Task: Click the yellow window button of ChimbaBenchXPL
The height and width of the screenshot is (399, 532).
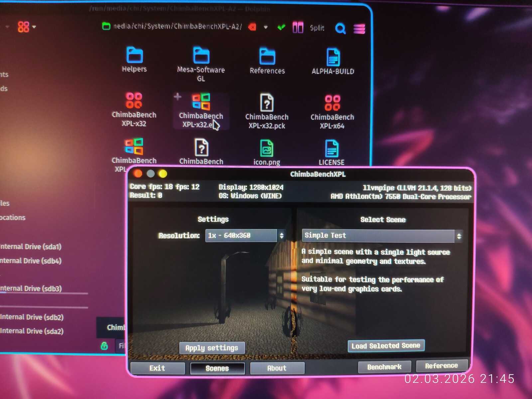Action: point(163,174)
